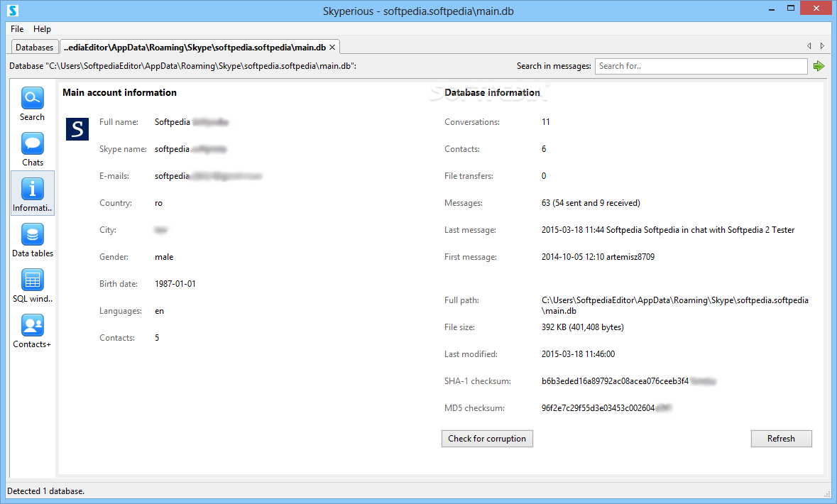Click the Last modified value 2015-03-18 11:46:00
The height and width of the screenshot is (504, 837).
coord(578,354)
